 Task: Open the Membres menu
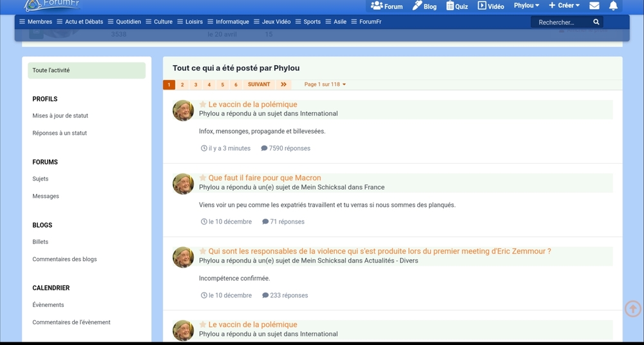click(35, 22)
